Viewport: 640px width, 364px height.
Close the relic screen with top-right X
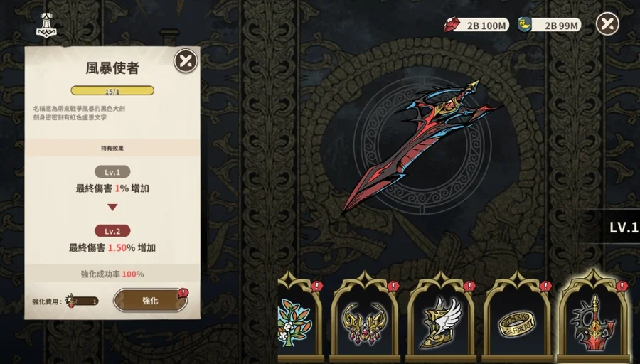point(607,23)
